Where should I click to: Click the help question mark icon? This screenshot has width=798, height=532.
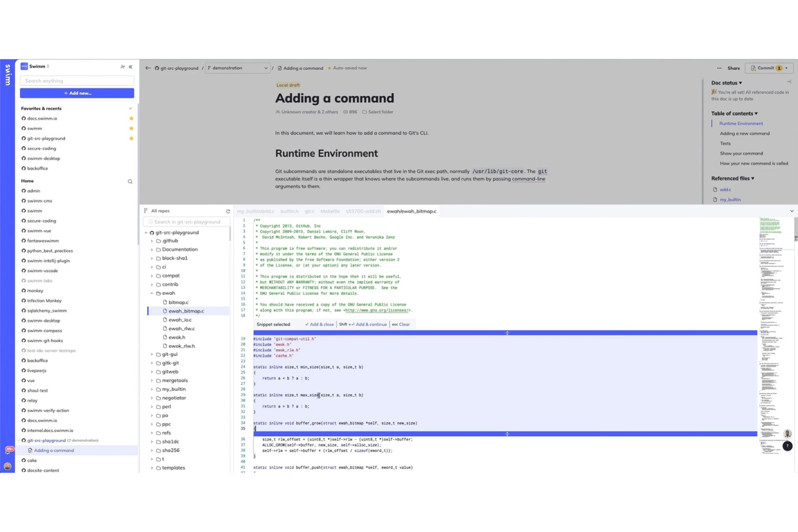point(787,446)
